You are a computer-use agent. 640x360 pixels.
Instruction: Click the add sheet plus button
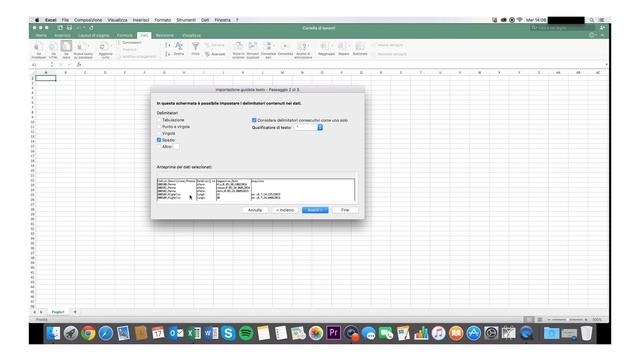click(75, 312)
